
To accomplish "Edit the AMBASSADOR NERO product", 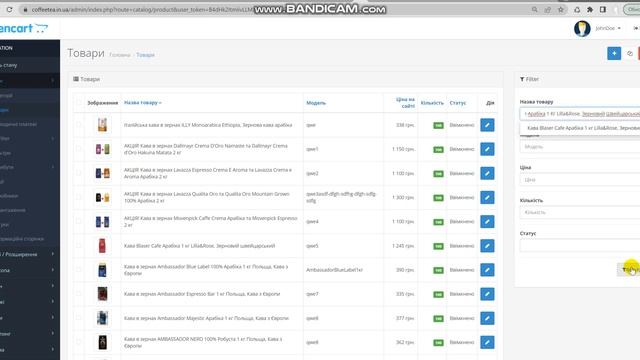I will click(x=487, y=342).
